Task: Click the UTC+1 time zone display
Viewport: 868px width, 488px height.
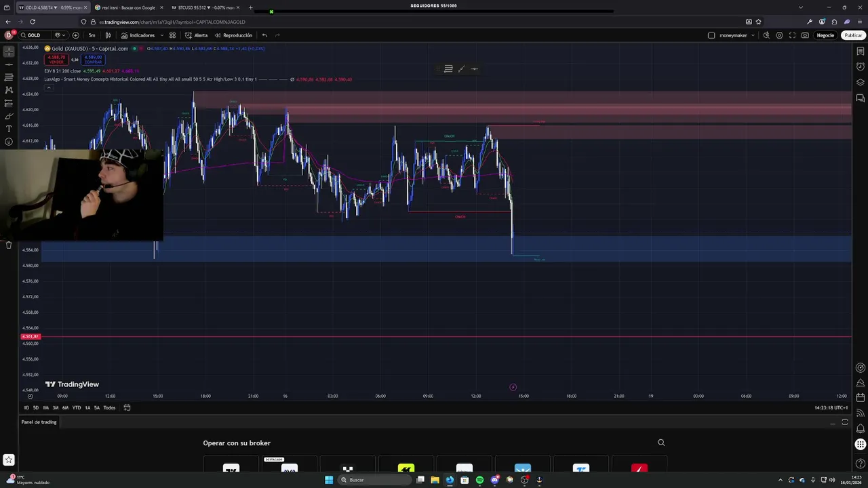Action: (x=831, y=407)
